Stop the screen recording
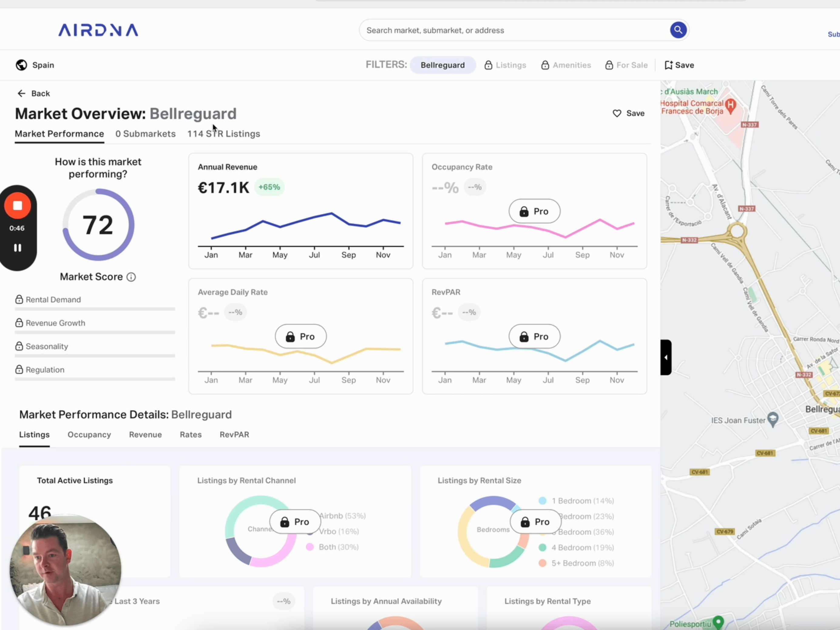The width and height of the screenshot is (840, 630). [x=18, y=206]
